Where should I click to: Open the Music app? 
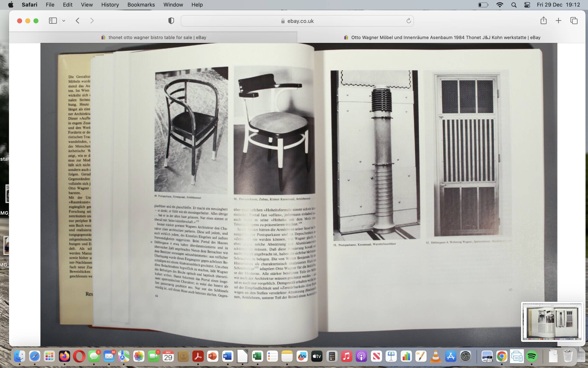coord(347,357)
